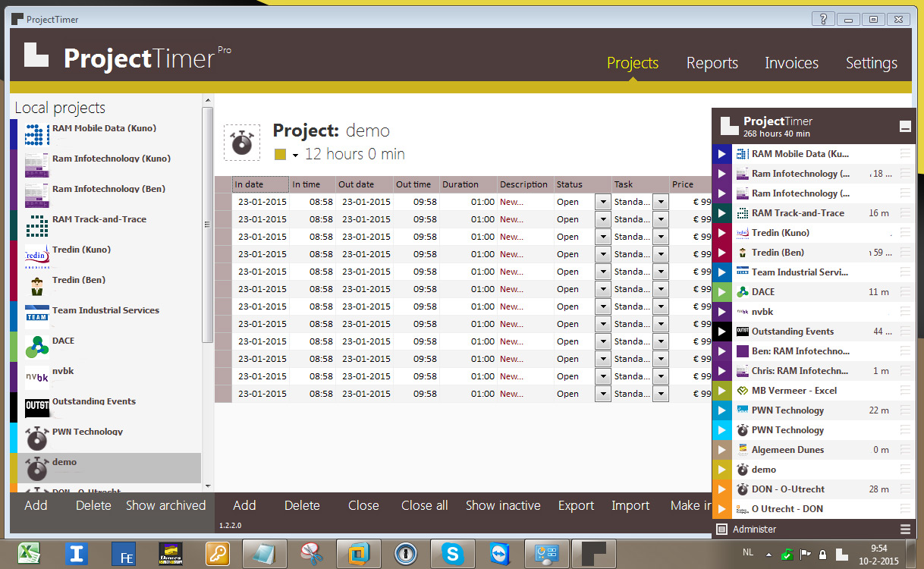The width and height of the screenshot is (924, 569).
Task: Minimize the ProjectTimer widget panel
Action: (905, 127)
